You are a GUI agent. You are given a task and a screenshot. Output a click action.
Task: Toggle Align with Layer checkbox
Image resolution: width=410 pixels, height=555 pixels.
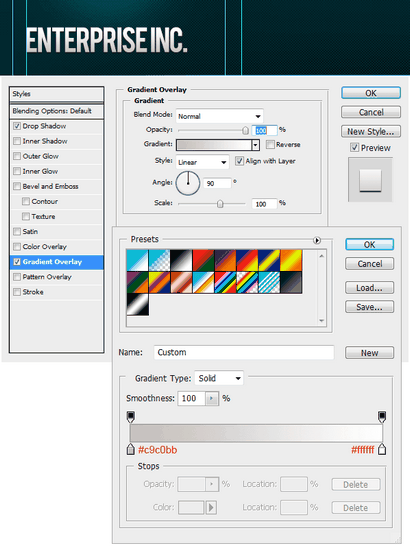click(239, 161)
